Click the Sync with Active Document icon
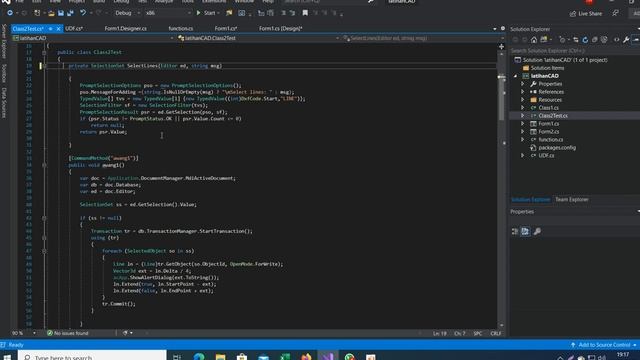 click(576, 40)
